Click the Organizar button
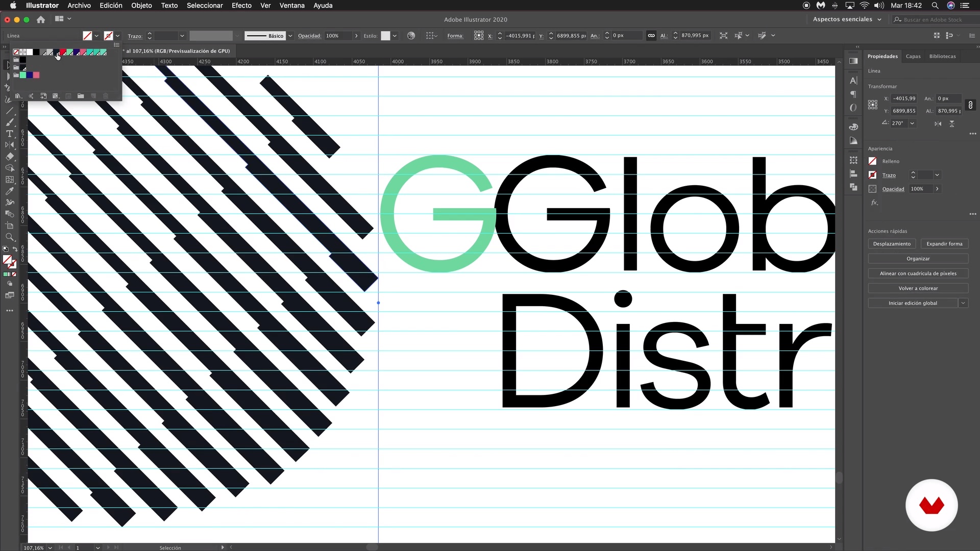Image resolution: width=980 pixels, height=551 pixels. pos(918,259)
